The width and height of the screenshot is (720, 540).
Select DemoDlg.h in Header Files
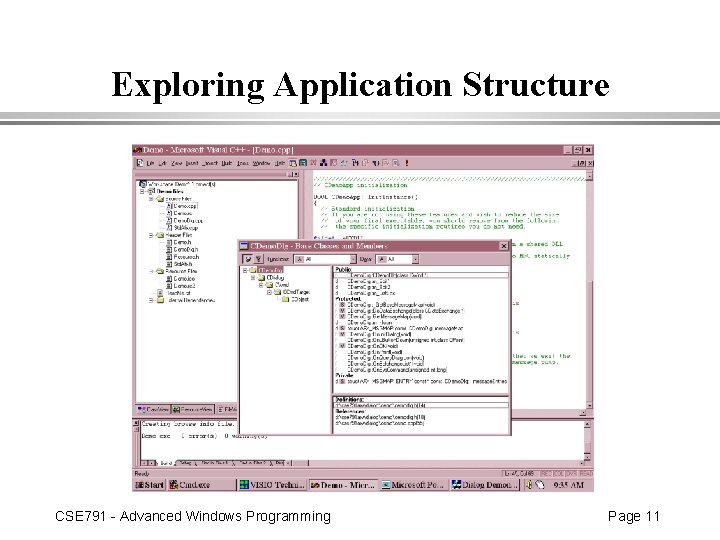click(x=182, y=250)
